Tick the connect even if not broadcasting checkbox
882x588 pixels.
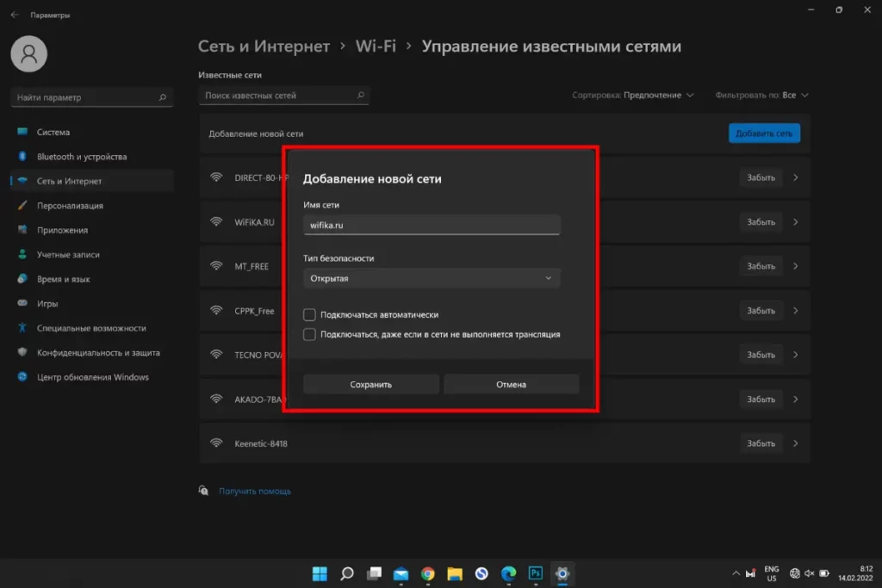[x=309, y=335]
